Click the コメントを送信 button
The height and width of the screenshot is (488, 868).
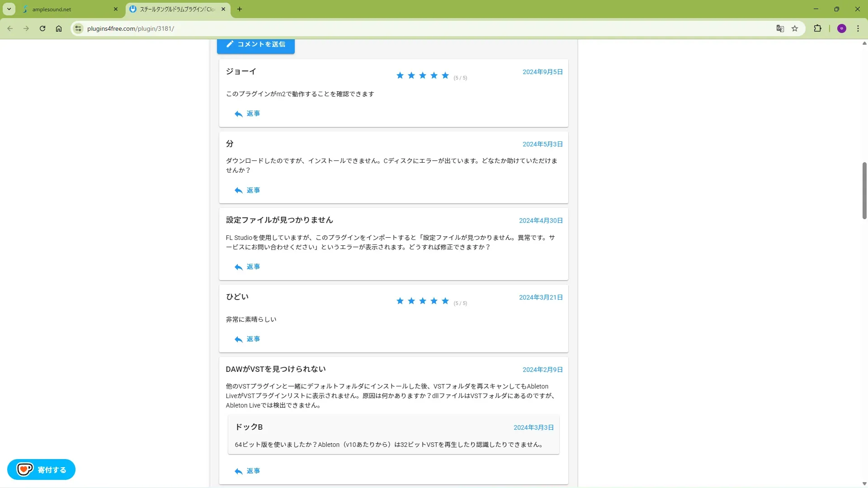coord(256,44)
